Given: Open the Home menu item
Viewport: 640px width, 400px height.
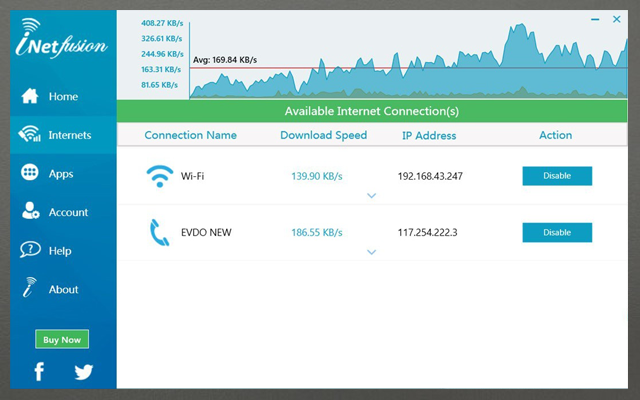Looking at the screenshot, I should 63,97.
